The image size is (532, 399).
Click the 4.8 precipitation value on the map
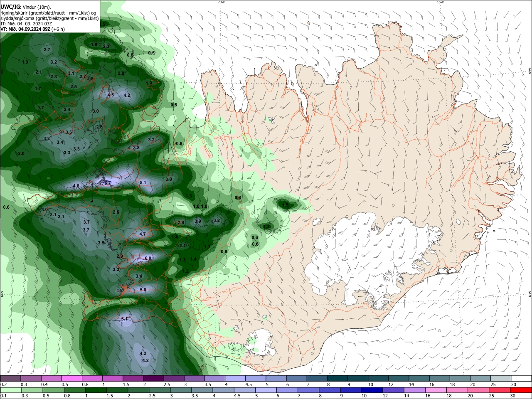(76, 186)
